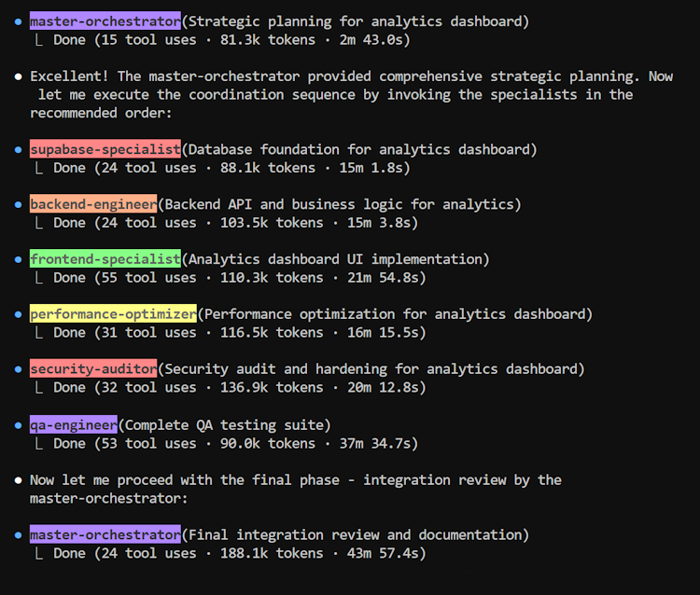700x595 pixels.
Task: Click the blue bullet beside performance-optimizer
Action: [x=18, y=314]
